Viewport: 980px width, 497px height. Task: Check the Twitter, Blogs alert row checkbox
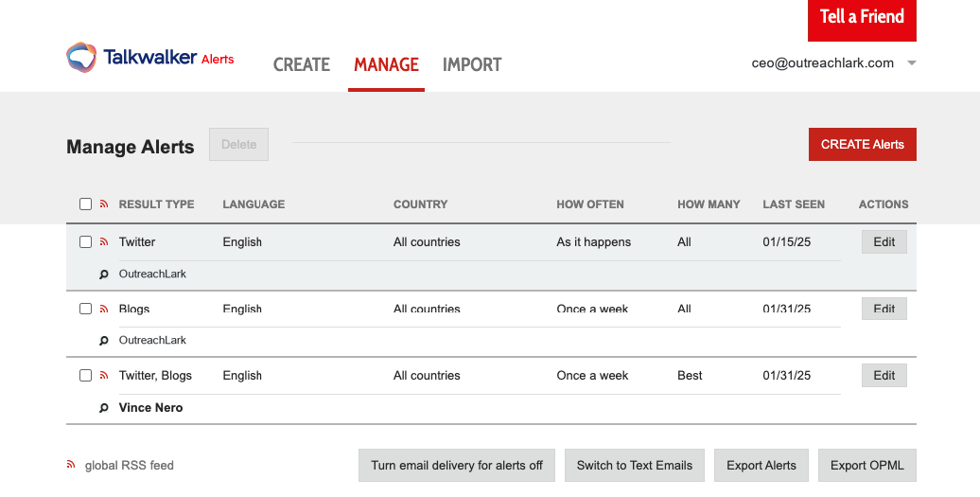tap(86, 376)
